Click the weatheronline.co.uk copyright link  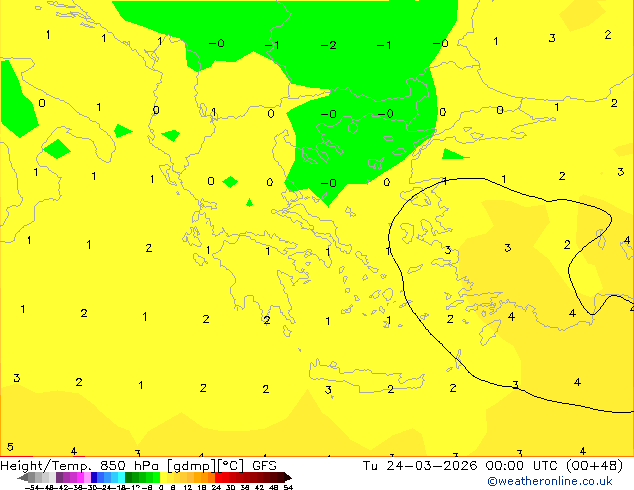550,481
